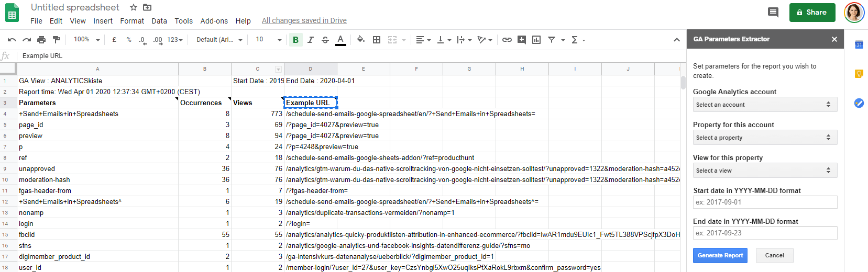Viewport: 868px width, 272px height.
Task: Click the Print icon
Action: pos(41,40)
